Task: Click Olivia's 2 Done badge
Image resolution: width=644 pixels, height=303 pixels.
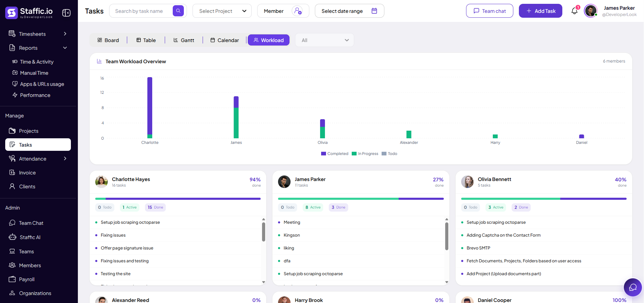Action: click(521, 207)
